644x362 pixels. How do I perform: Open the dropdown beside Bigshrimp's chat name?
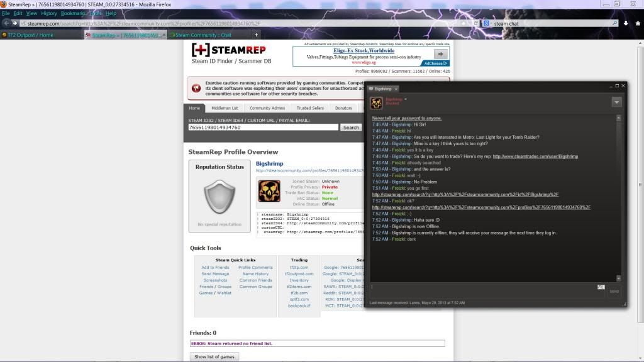406,99
